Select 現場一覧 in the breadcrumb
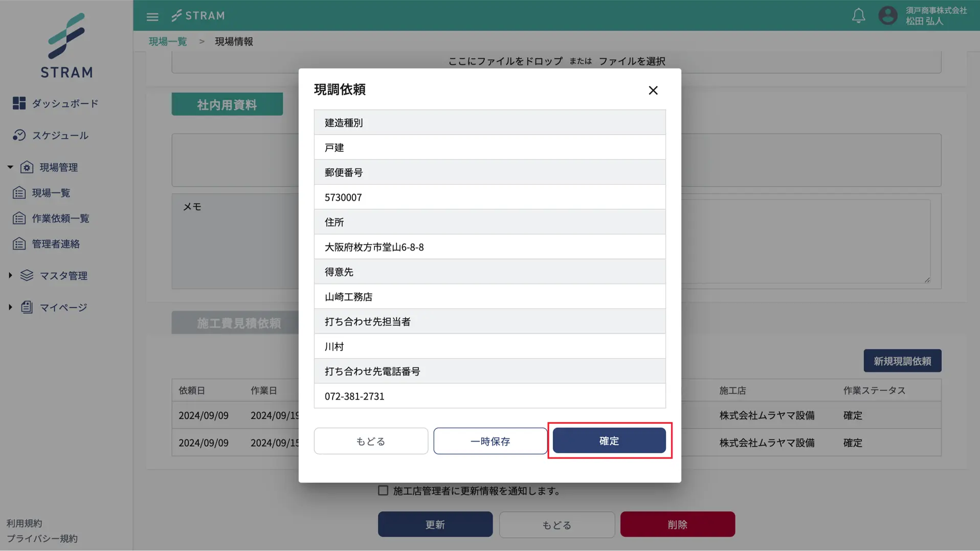980x551 pixels. [x=167, y=41]
